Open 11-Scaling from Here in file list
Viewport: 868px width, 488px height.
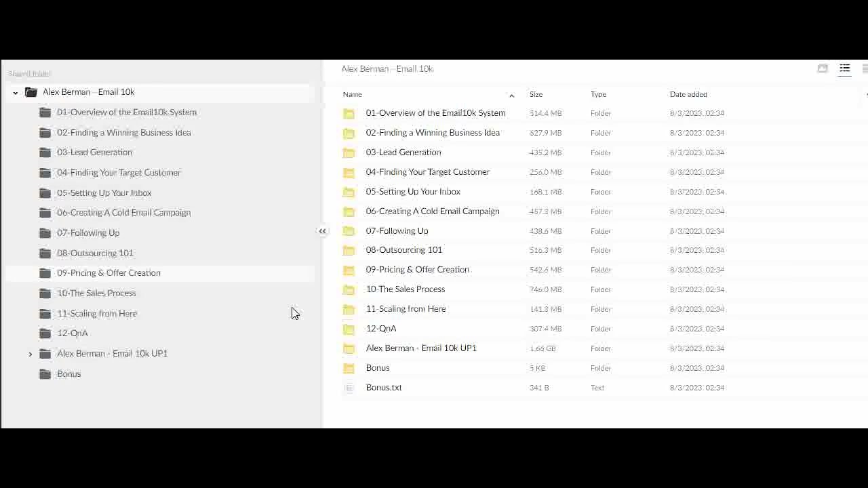(406, 309)
